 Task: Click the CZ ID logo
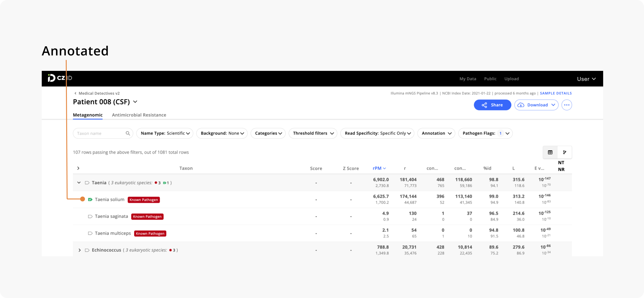60,78
